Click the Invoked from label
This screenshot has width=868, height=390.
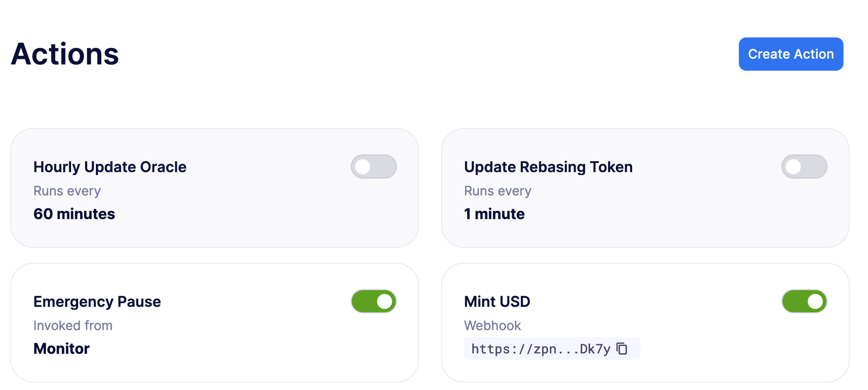[x=73, y=326]
